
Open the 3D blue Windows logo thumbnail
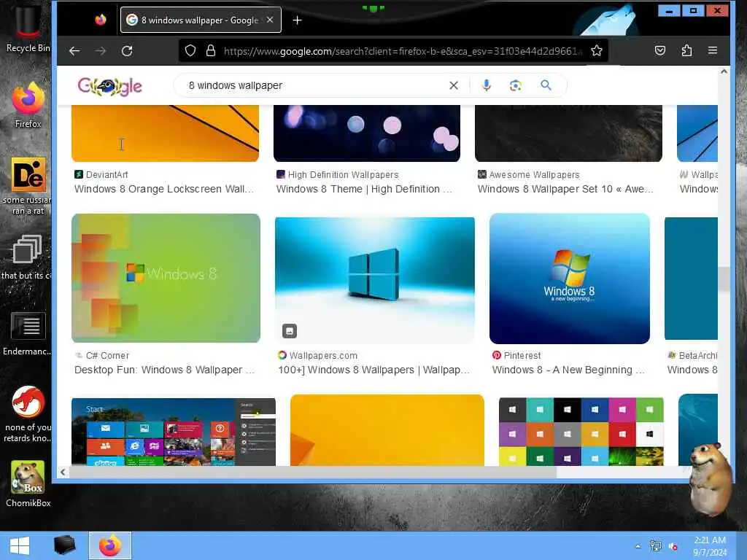coord(374,280)
